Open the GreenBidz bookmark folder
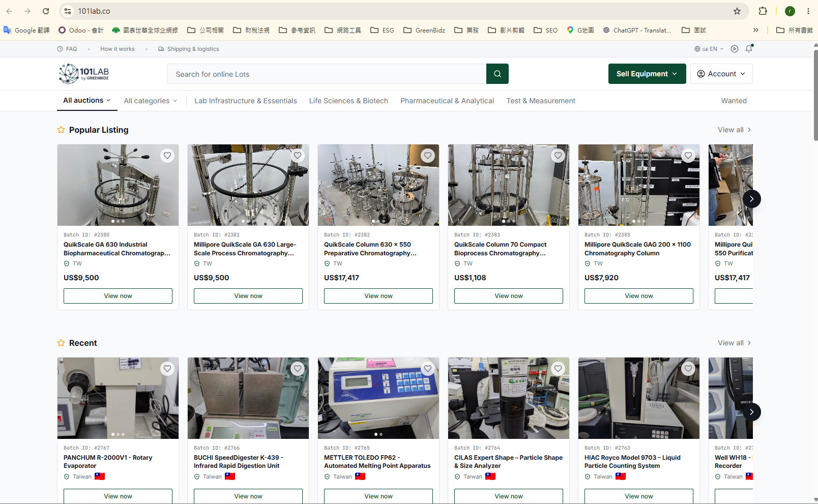818x504 pixels. [x=424, y=31]
